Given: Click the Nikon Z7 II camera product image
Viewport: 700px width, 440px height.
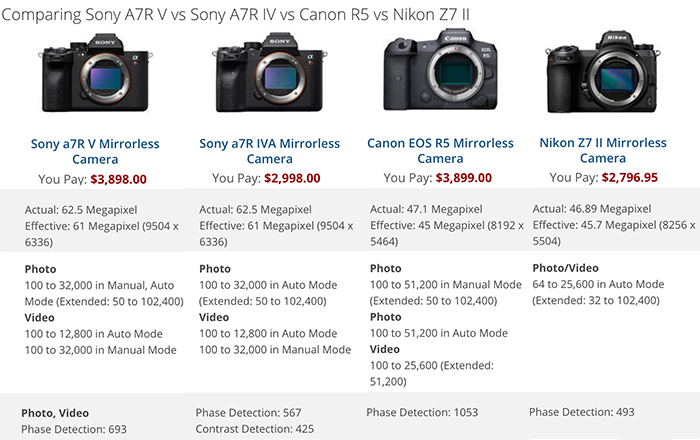Looking at the screenshot, I should (603, 72).
